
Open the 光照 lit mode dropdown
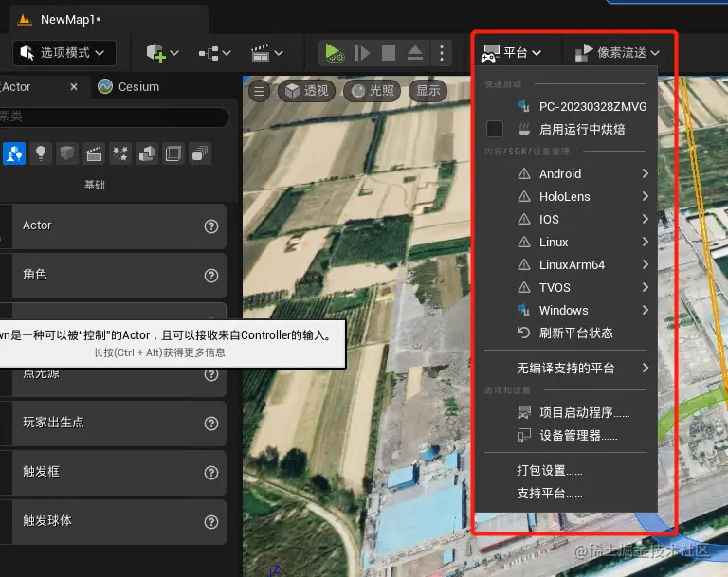click(x=373, y=91)
